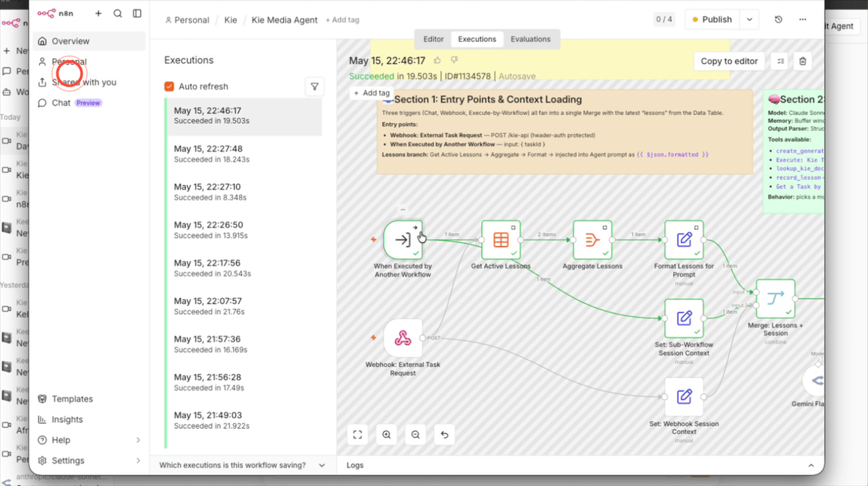Add tag next to workflow name

pos(342,20)
